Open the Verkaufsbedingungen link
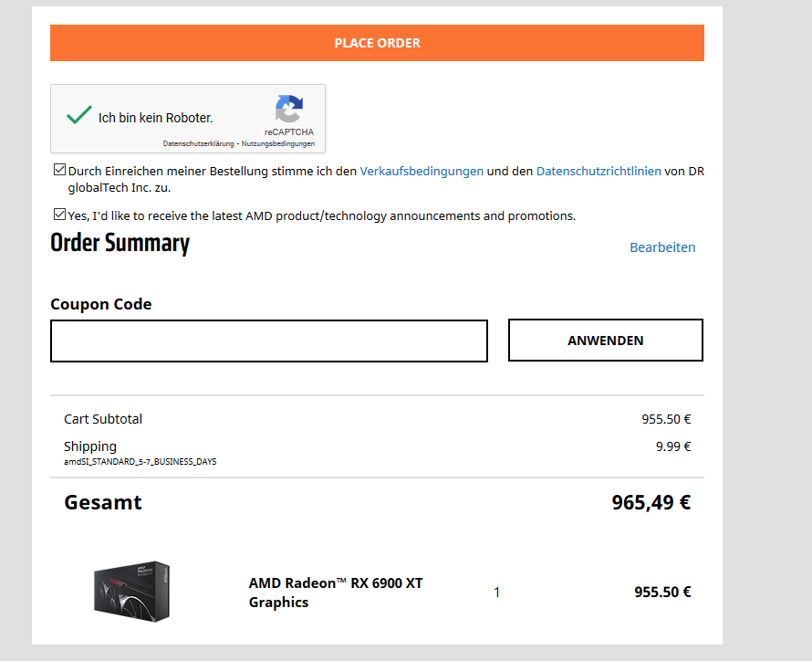The height and width of the screenshot is (661, 812). (422, 171)
